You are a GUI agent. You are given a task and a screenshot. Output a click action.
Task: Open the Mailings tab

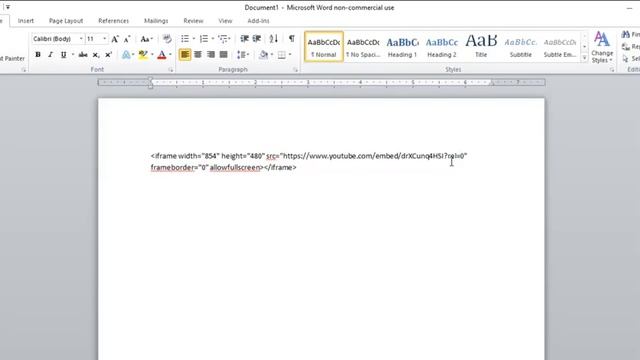click(x=156, y=21)
